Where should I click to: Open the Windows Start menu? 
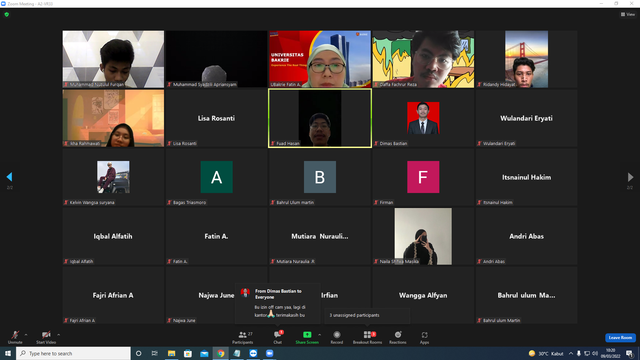(8, 353)
